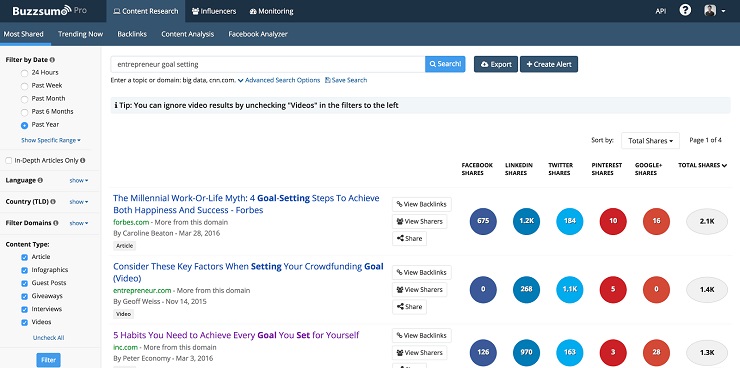Select the Past Month date filter
Image resolution: width=740 pixels, height=368 pixels.
click(x=25, y=99)
